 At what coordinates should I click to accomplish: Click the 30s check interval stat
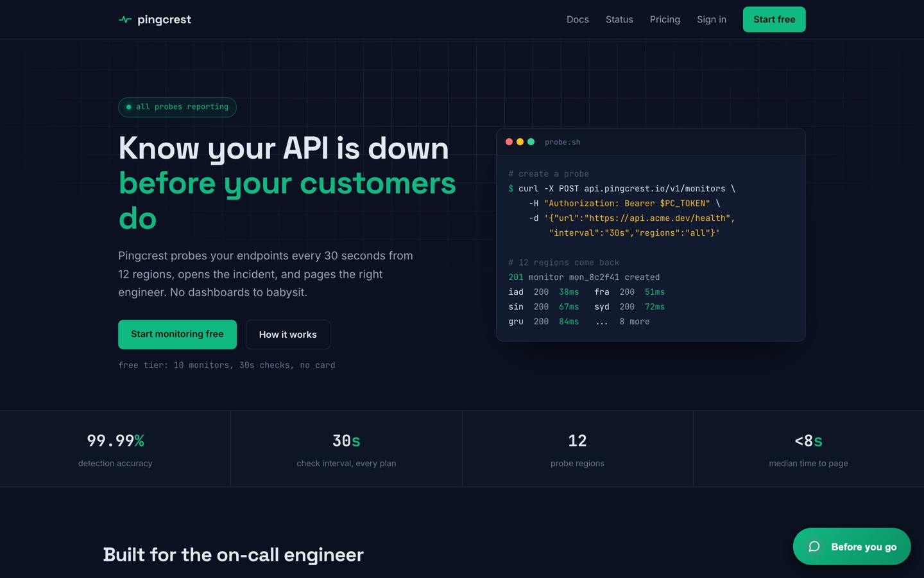coord(346,449)
